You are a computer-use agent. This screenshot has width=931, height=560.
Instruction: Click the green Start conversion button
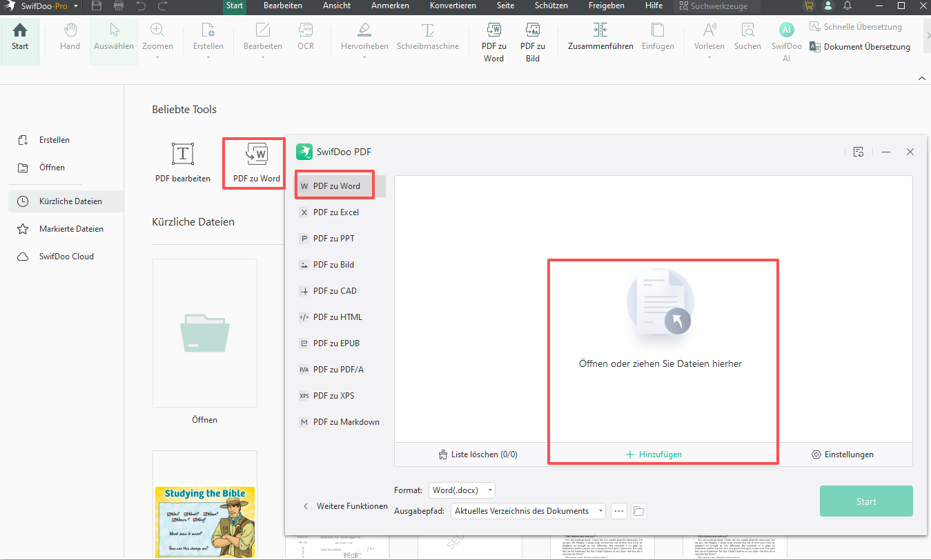tap(865, 501)
